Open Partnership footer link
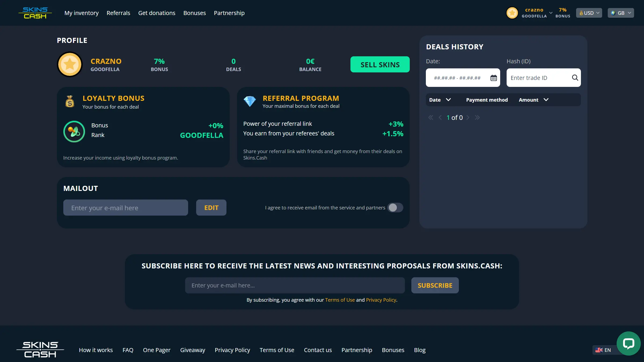Viewport: 644px width, 362px height. [x=357, y=350]
